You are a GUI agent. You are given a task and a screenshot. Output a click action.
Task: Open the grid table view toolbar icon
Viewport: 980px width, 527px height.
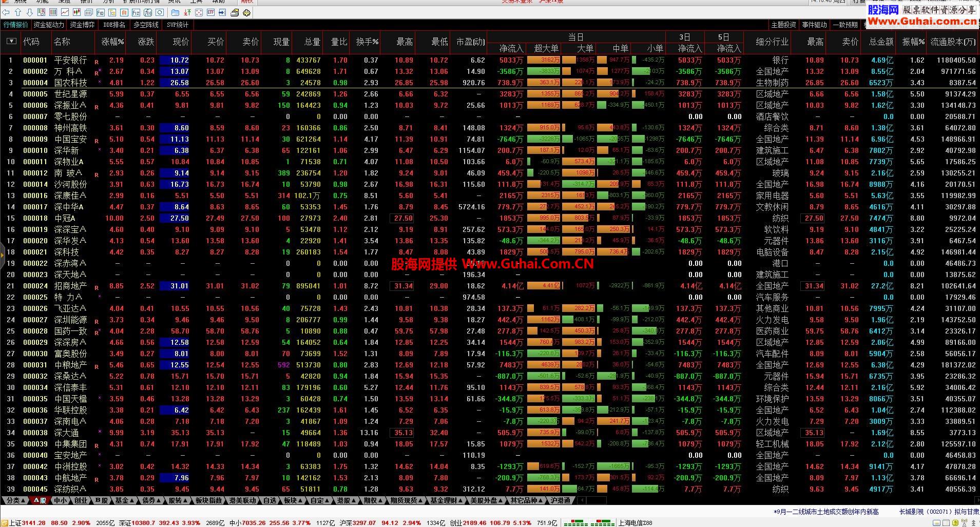pos(53,12)
